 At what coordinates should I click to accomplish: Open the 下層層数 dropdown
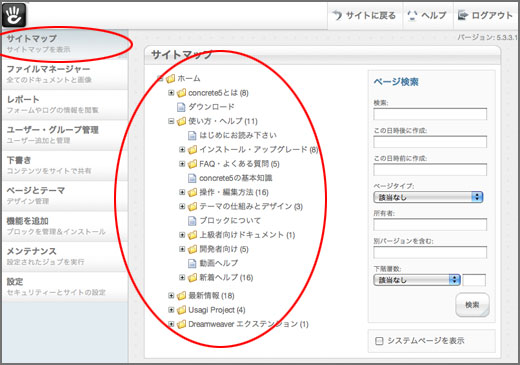[x=417, y=280]
